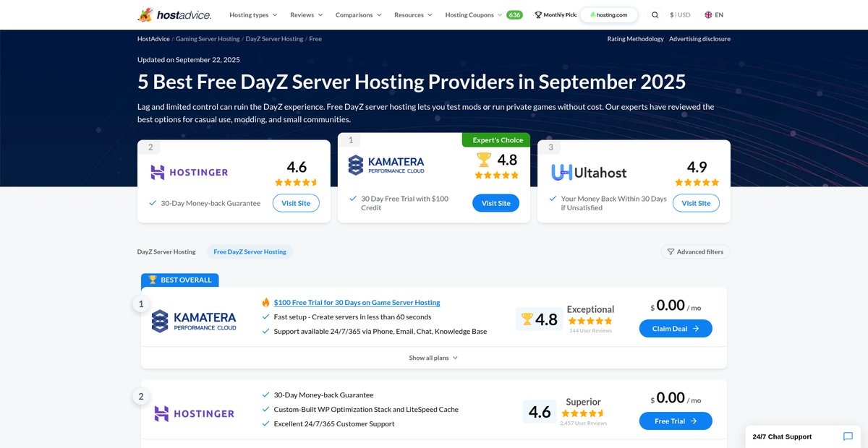Click the trophy icon next to 4.8 rating in Kamatera listing
The height and width of the screenshot is (448, 868).
(527, 319)
